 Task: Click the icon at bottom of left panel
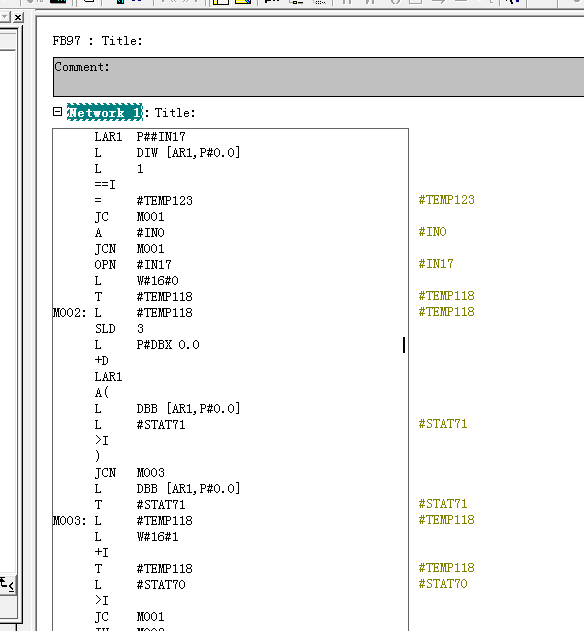(7, 584)
